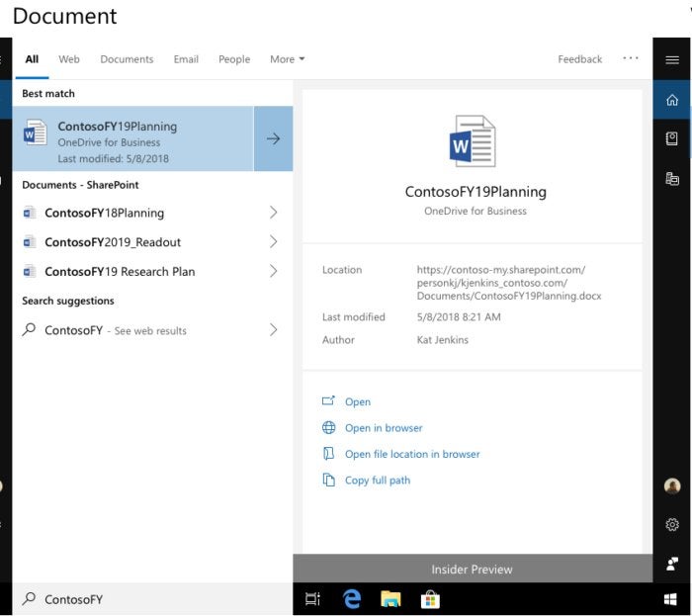Expand chevron for ContosoFY19 Research Plan
692x616 pixels.
click(273, 271)
